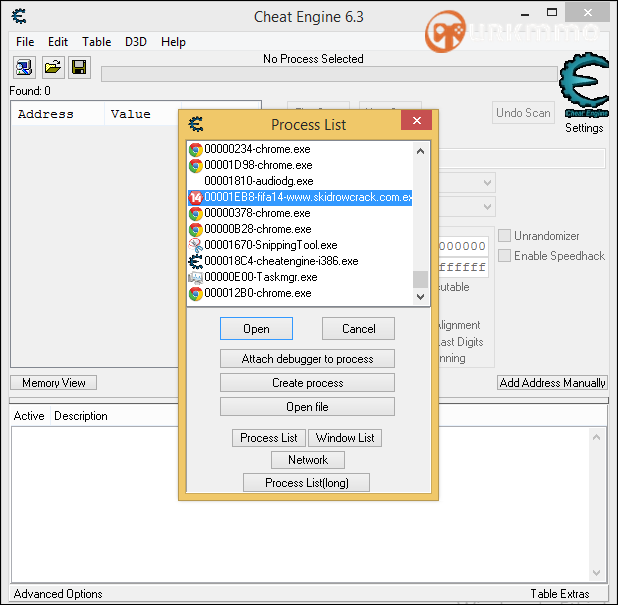Click the Open Process computer icon
618x605 pixels.
(24, 67)
